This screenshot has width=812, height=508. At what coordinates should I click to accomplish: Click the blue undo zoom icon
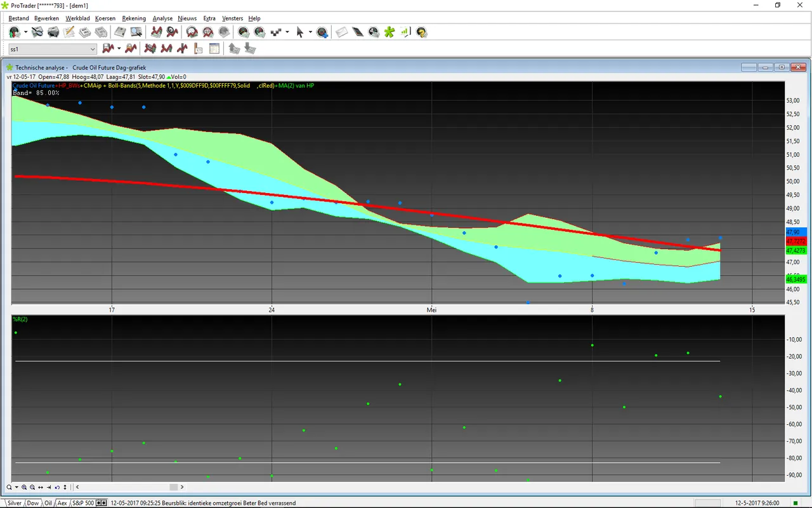(57, 487)
